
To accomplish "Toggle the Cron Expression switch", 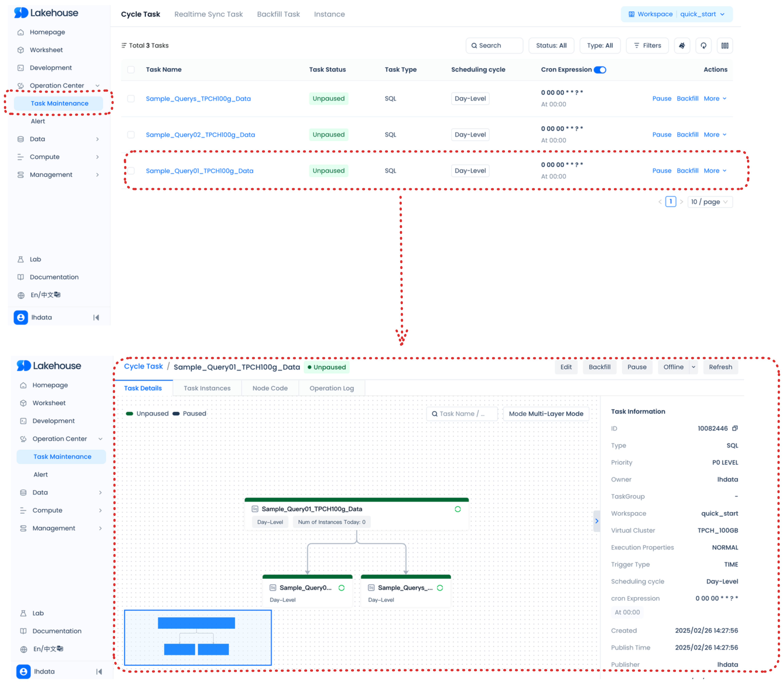I will pos(600,70).
